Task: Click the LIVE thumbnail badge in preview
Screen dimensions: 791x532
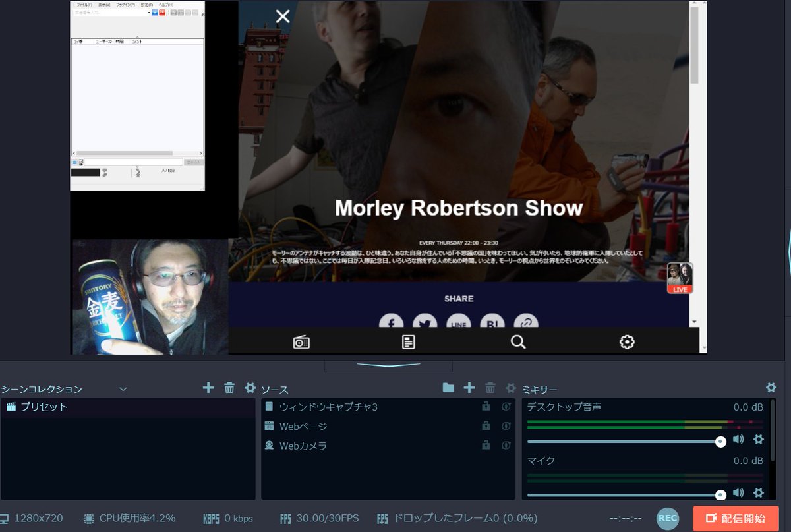Action: (x=680, y=278)
